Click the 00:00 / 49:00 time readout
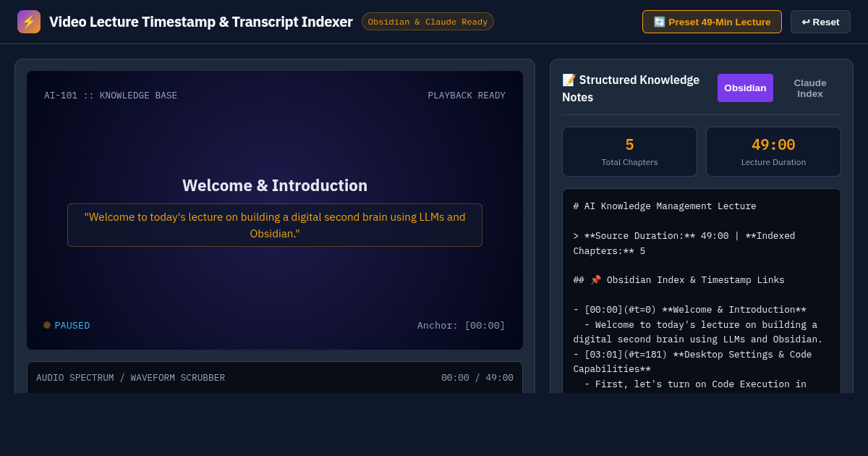This screenshot has width=868, height=456. (477, 378)
